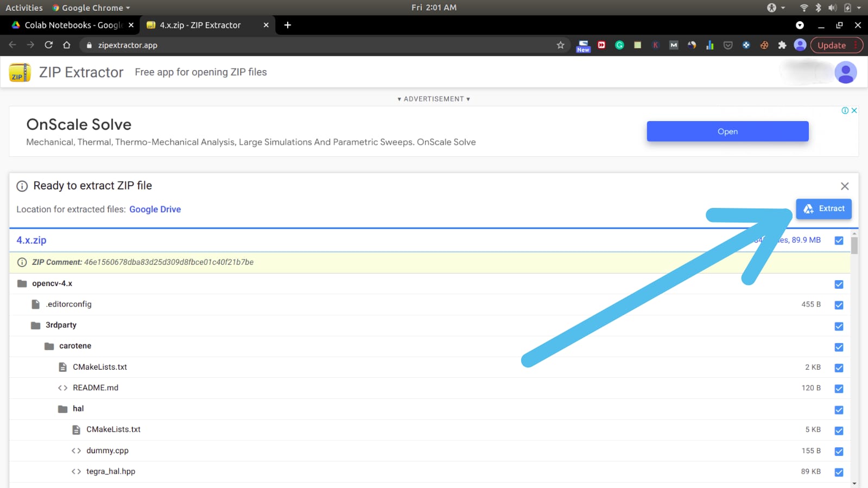Click the tegra_hal.hpp code file icon

pos(77,472)
